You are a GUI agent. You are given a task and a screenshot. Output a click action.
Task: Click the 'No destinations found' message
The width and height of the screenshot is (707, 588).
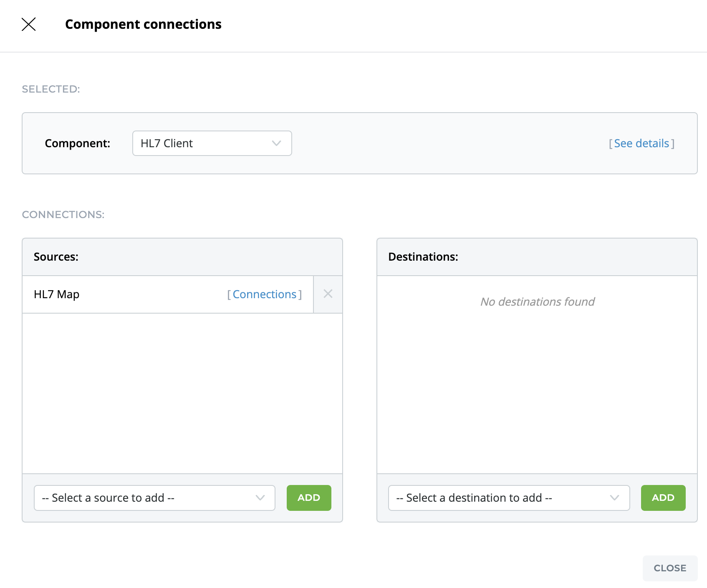click(x=537, y=302)
